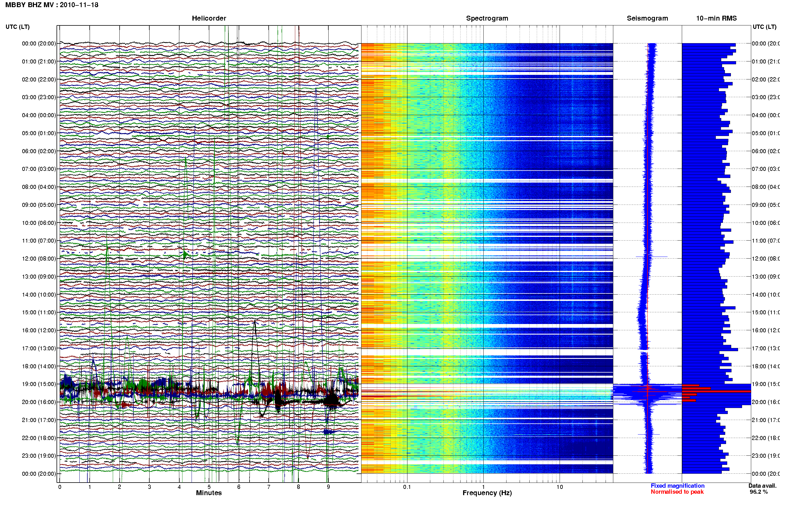The height and width of the screenshot is (508, 812).
Task: Click the left '11:00 (07:00)' time label
Action: point(39,241)
